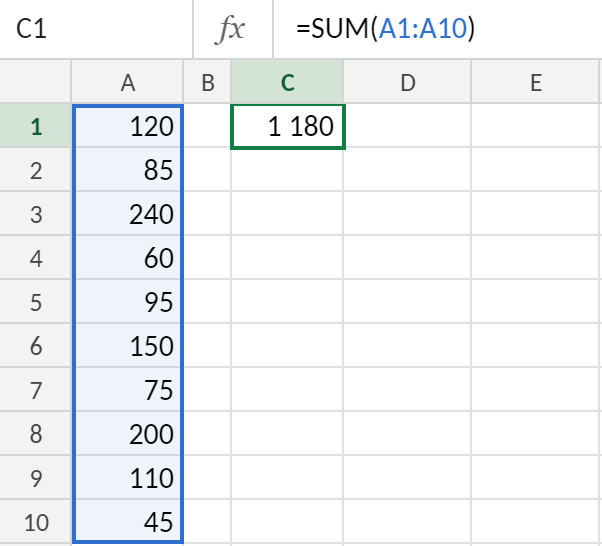This screenshot has height=546, width=602.
Task: Click empty cell E8
Action: (536, 433)
